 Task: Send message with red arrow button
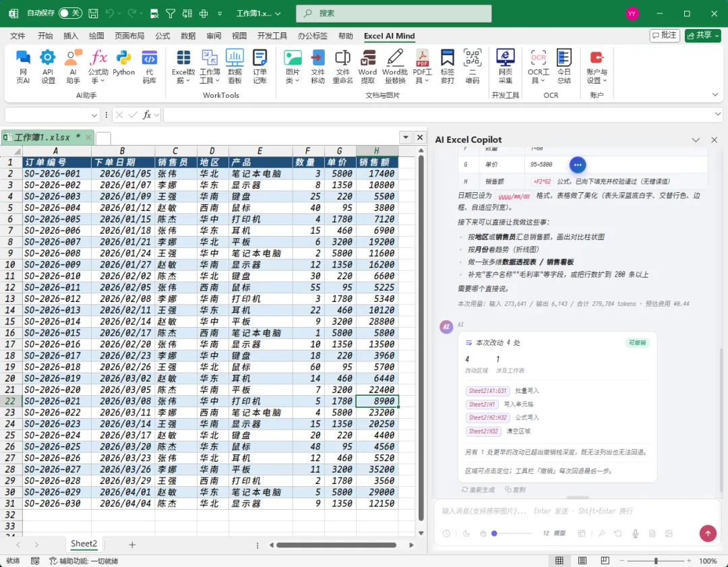click(708, 533)
